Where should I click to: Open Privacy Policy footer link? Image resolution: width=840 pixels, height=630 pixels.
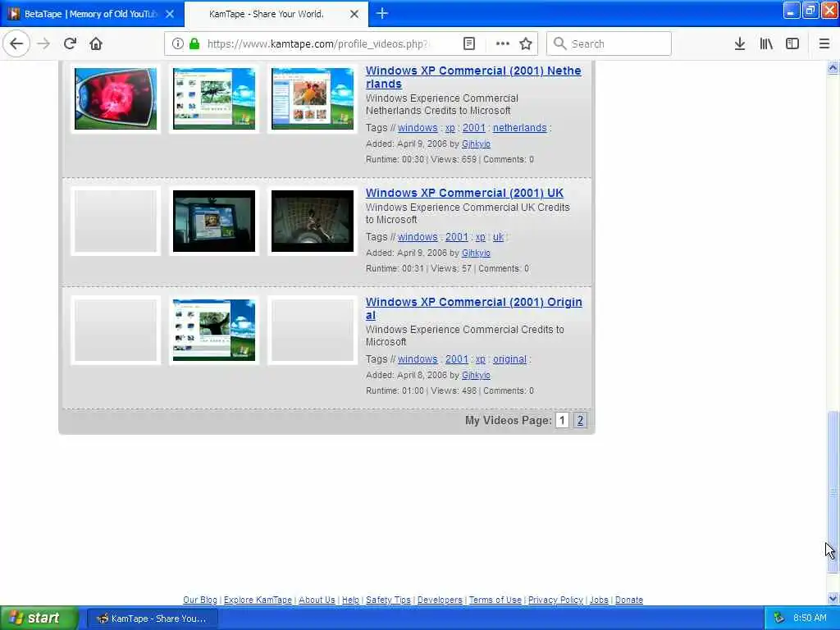click(555, 600)
